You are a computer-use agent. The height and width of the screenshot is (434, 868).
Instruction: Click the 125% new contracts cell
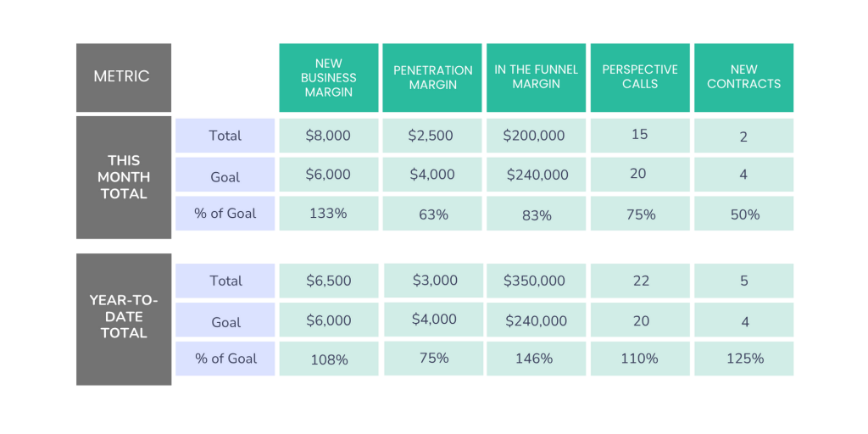[x=743, y=359]
